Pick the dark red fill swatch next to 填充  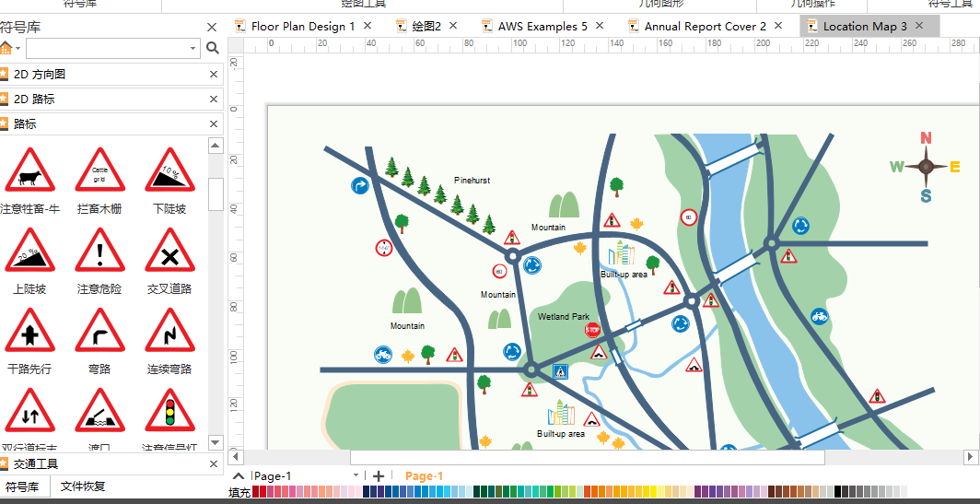(x=256, y=491)
